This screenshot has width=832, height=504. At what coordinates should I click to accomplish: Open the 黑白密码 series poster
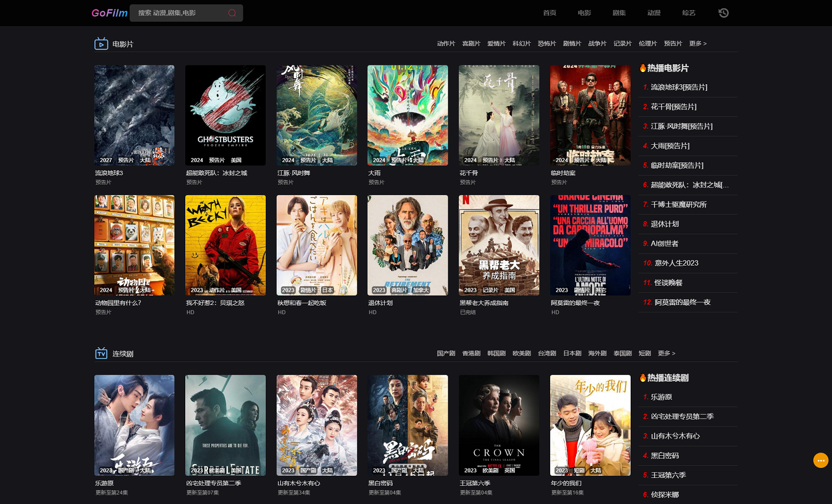[408, 425]
